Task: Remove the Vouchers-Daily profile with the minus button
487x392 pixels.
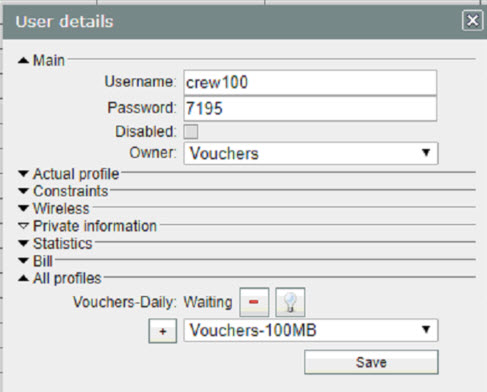Action: click(254, 302)
